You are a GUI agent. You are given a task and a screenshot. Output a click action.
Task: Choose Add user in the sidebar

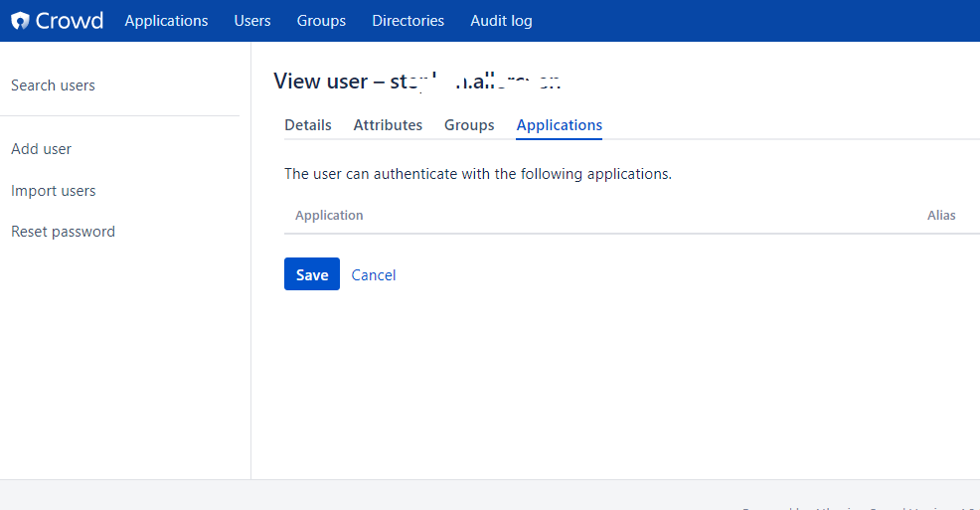coord(42,149)
